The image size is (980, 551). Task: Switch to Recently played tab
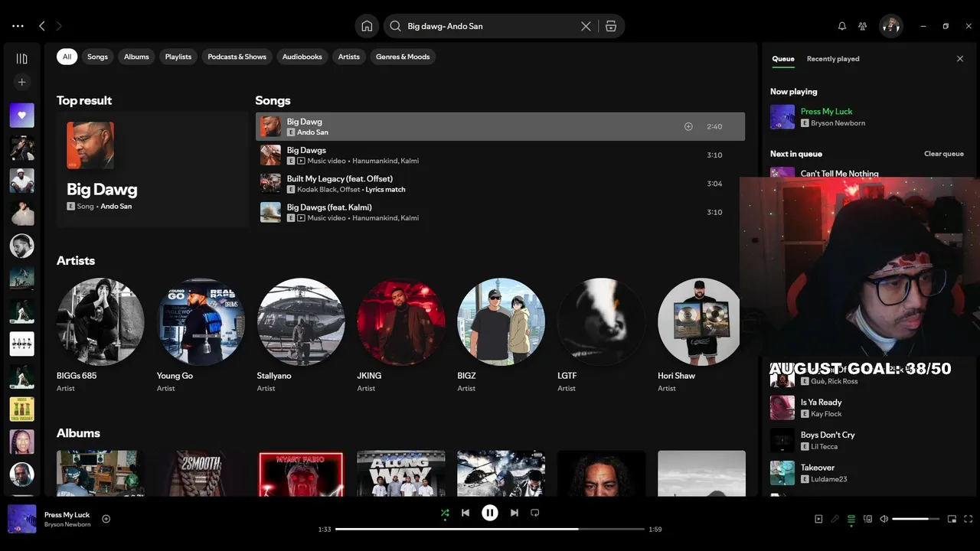pos(833,59)
